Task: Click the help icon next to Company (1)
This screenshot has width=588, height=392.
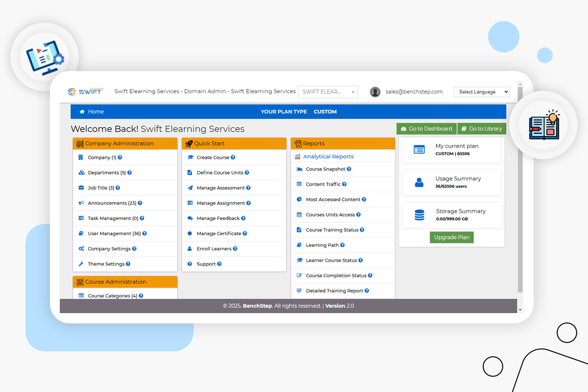Action: pyautogui.click(x=120, y=158)
